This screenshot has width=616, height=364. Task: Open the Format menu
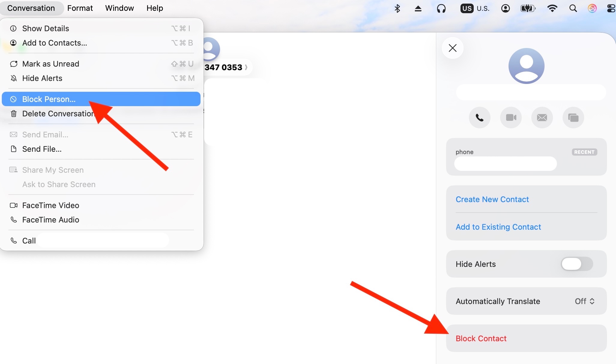80,8
